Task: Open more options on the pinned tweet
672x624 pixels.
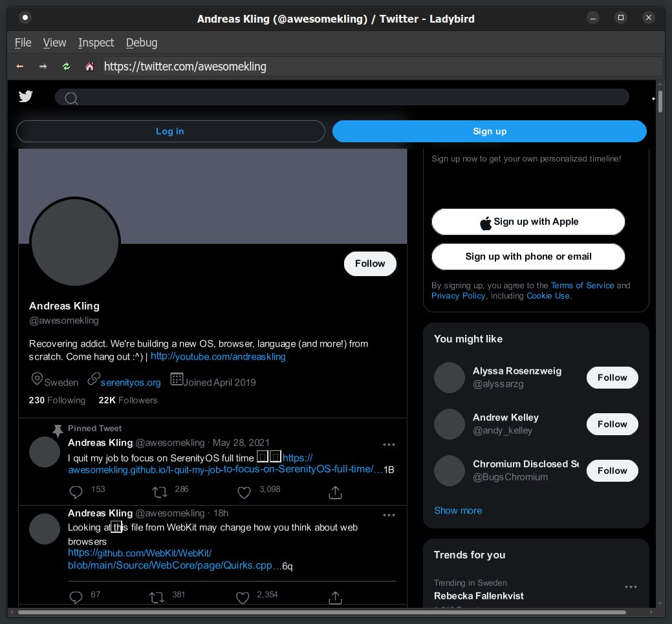Action: pyautogui.click(x=389, y=445)
